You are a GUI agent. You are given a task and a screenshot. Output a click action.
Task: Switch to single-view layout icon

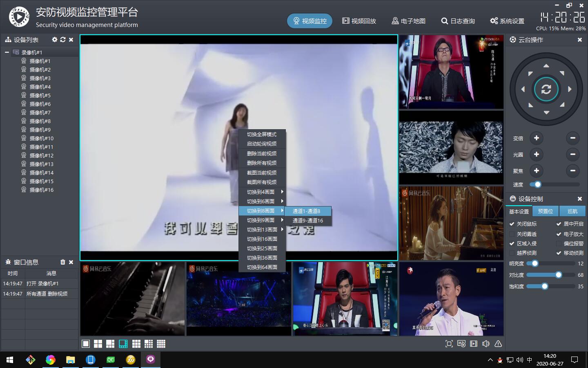pos(86,344)
